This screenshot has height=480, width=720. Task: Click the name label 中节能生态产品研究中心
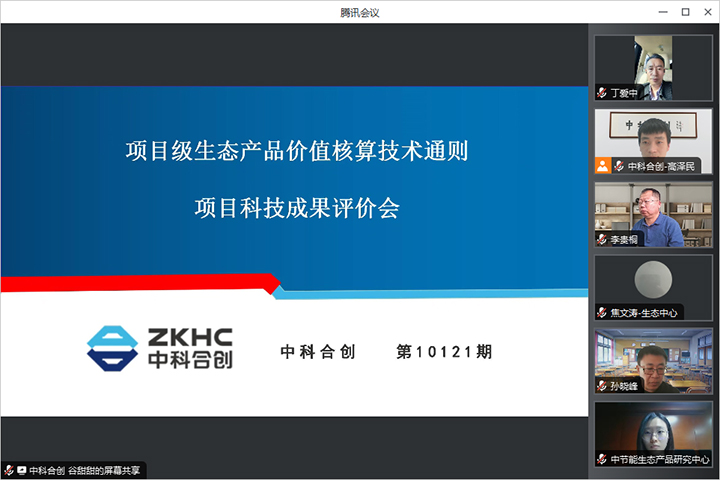pos(660,459)
